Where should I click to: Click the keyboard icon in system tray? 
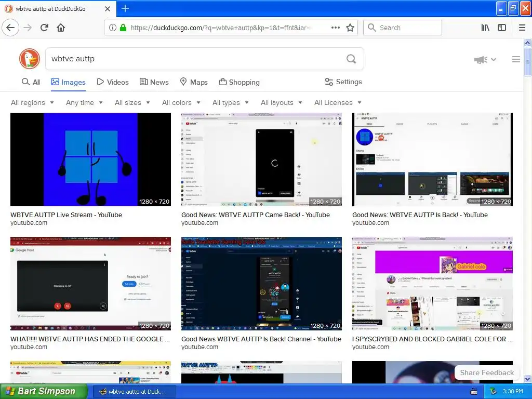click(474, 392)
